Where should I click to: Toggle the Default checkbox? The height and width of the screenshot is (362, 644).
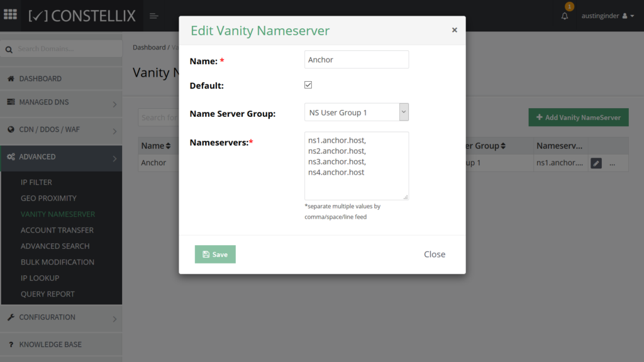[x=308, y=85]
